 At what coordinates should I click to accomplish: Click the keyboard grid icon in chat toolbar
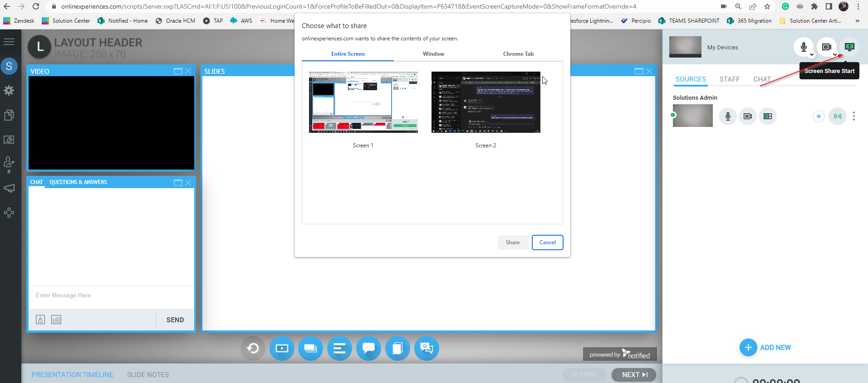56,320
